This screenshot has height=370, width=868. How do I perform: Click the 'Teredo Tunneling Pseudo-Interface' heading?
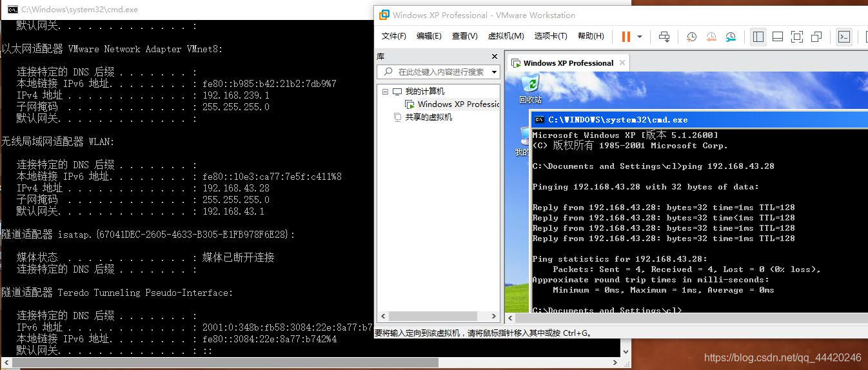(117, 293)
